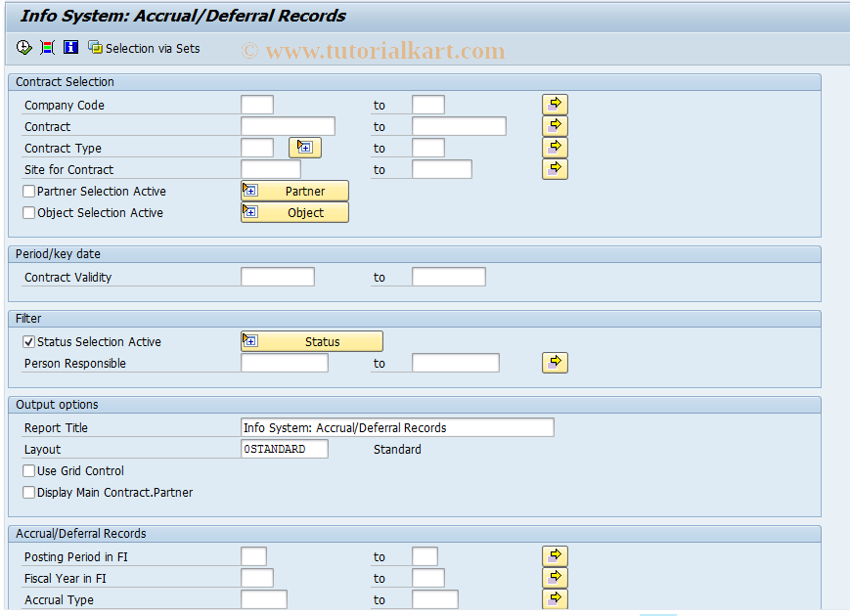Click the Output options group header

(x=415, y=405)
